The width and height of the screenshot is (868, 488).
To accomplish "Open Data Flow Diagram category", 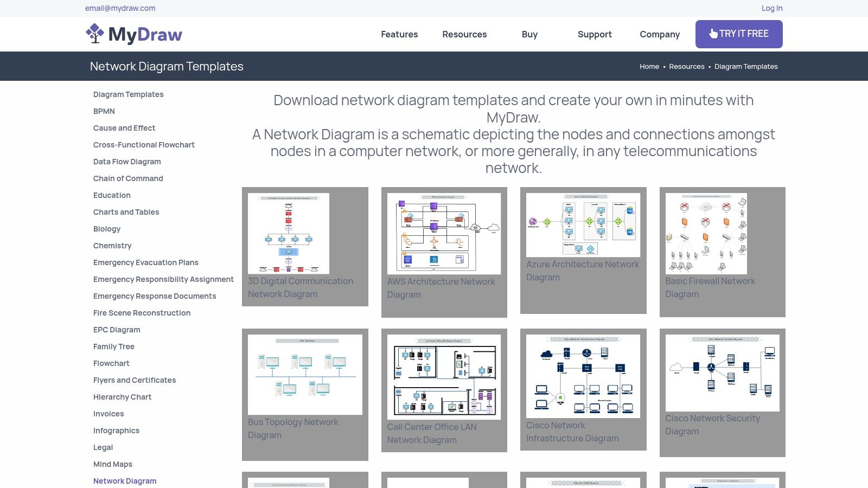I will (127, 162).
